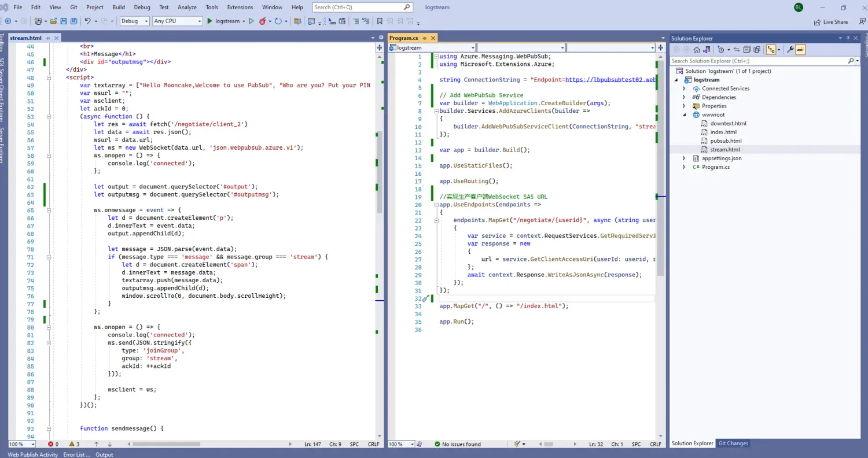Click the Program.cs vertical scrollbar
The image size is (868, 458).
pos(661,168)
